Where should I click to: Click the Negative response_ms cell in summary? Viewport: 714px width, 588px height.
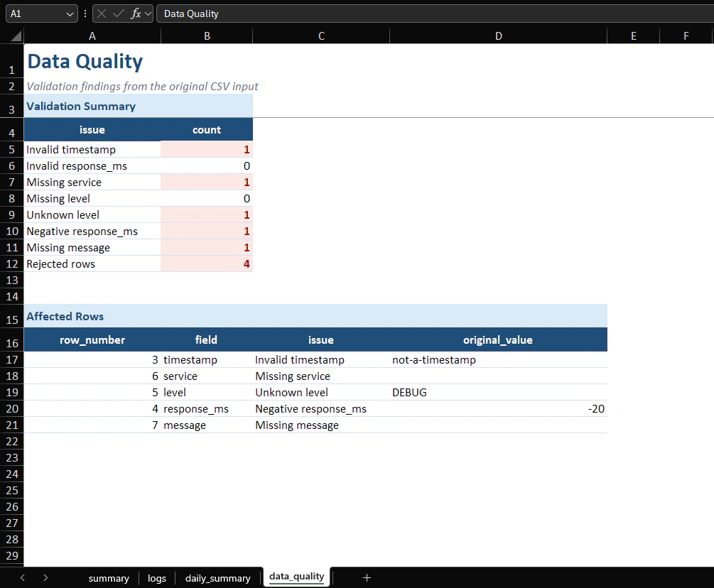(x=92, y=232)
